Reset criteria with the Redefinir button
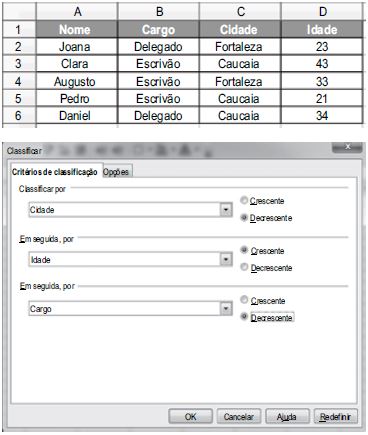 coord(336,417)
